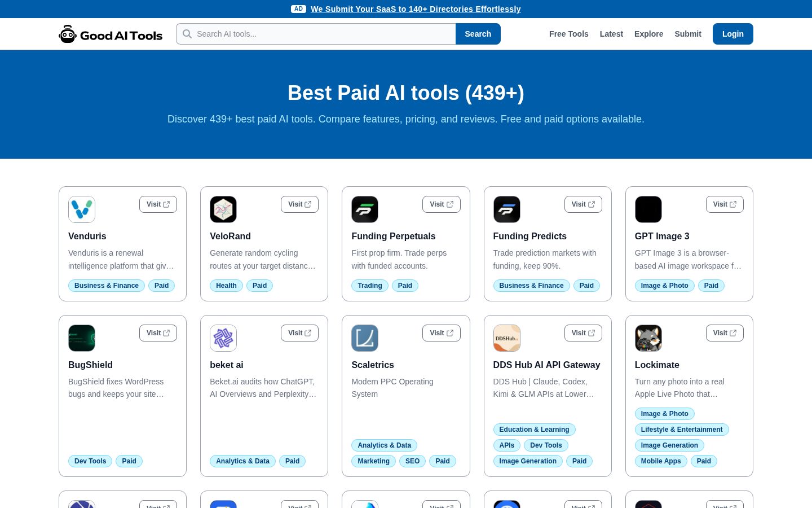Click the blue Search button

click(478, 34)
